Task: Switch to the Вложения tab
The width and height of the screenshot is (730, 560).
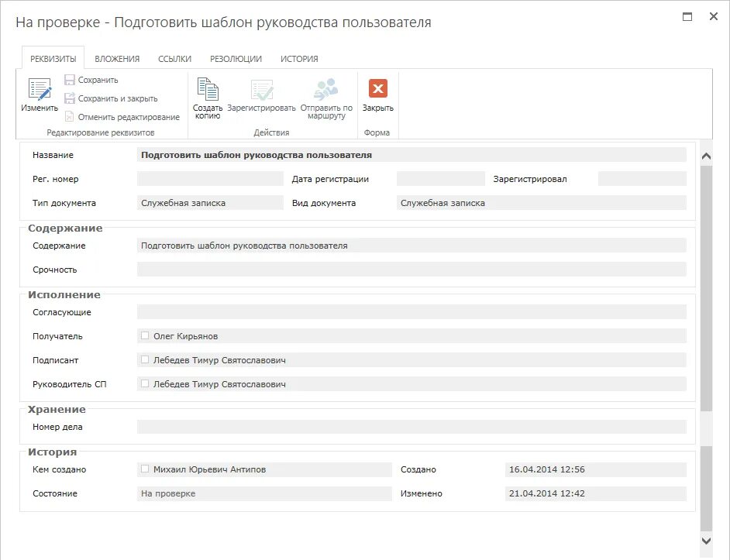Action: (117, 59)
